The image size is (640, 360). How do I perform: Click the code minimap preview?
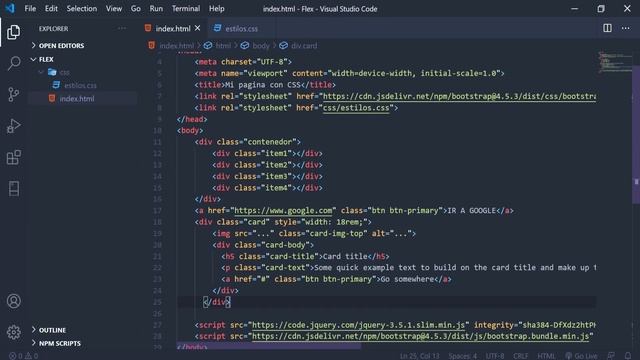[x=614, y=62]
